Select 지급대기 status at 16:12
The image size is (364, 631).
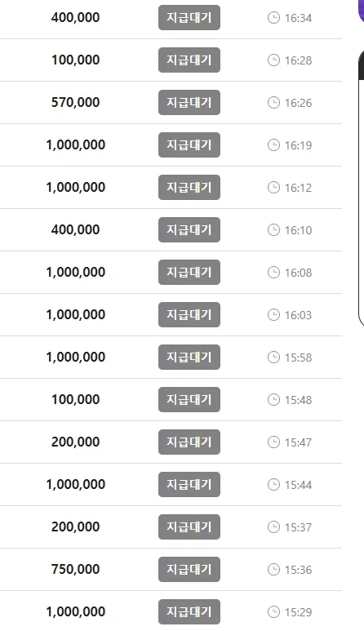point(189,188)
